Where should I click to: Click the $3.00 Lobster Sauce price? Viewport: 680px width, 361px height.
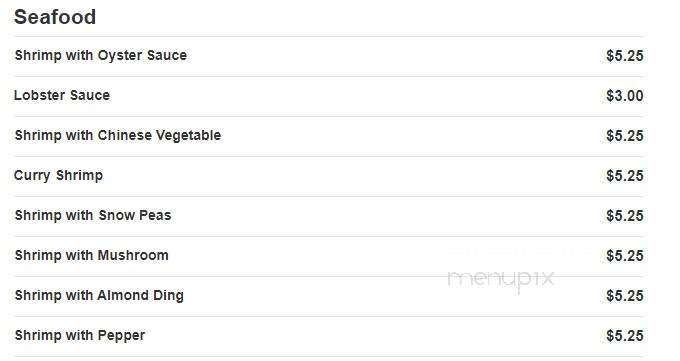(624, 95)
